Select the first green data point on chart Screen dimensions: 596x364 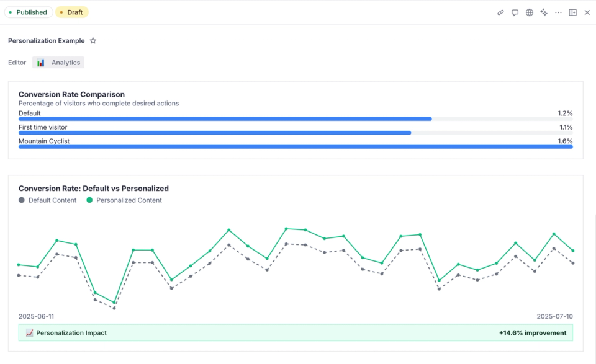(19, 265)
